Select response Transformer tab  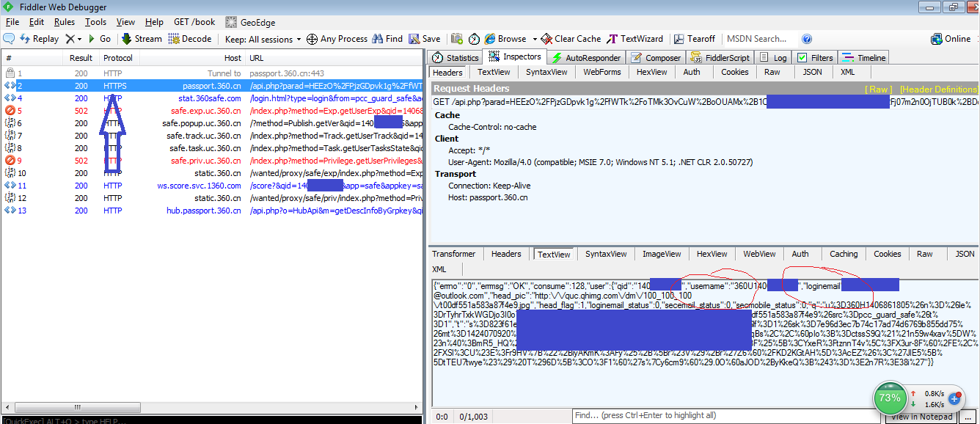tap(453, 254)
